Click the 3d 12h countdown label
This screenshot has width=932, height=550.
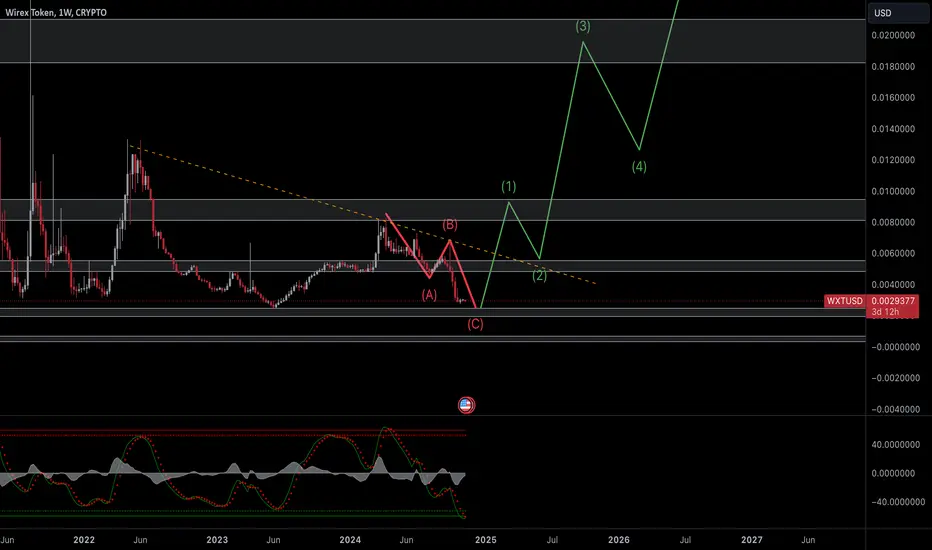point(885,312)
